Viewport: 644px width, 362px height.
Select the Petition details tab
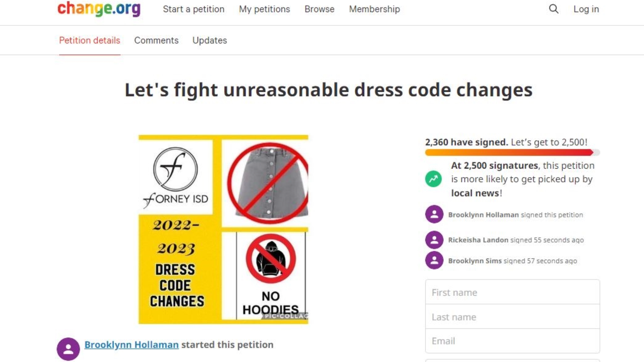[x=90, y=40]
